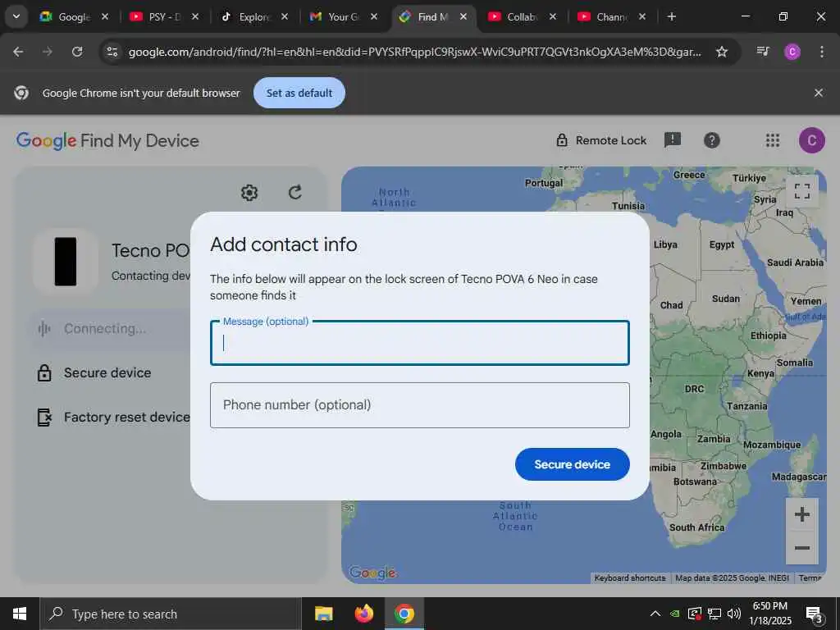Click the Connecting... sound row
This screenshot has width=840, height=630.
pyautogui.click(x=110, y=328)
